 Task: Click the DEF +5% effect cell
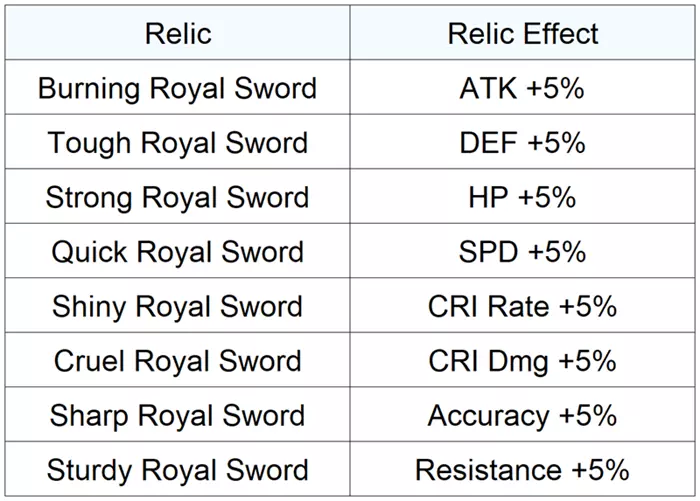522,143
